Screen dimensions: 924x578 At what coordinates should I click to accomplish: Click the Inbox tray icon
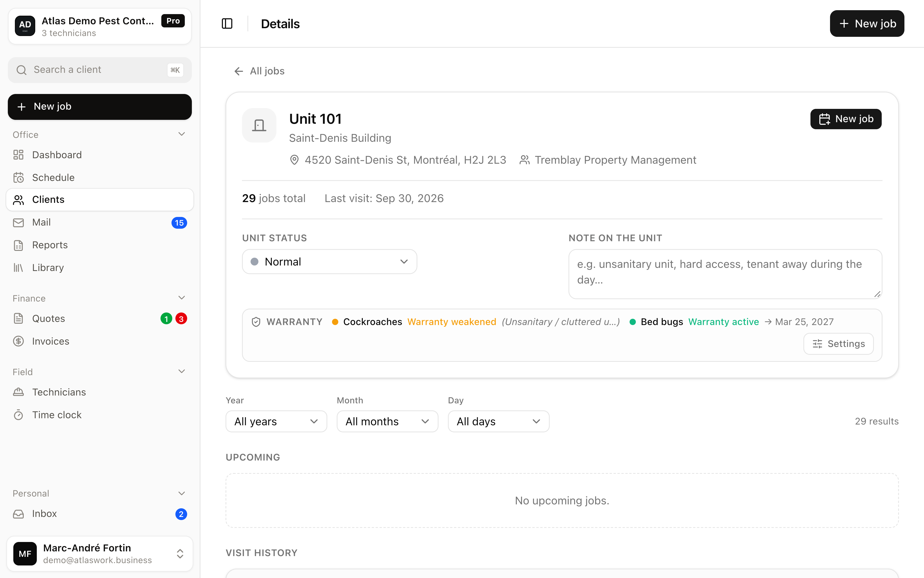pos(18,514)
